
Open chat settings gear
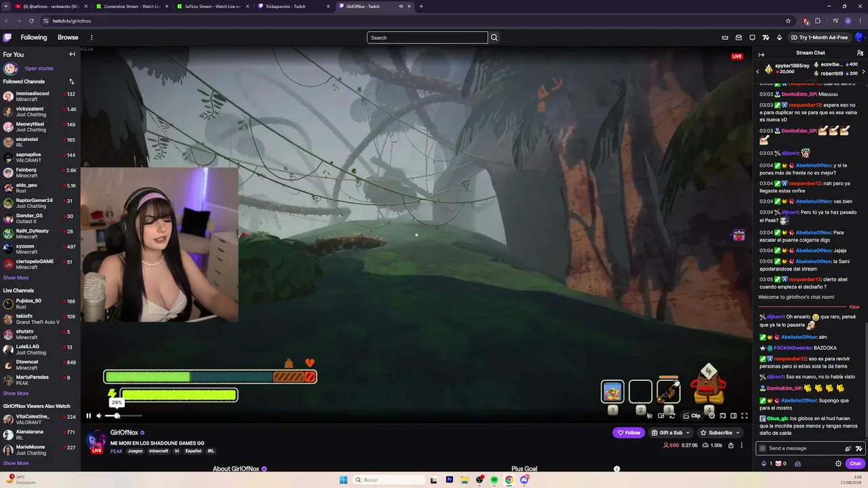click(x=838, y=464)
